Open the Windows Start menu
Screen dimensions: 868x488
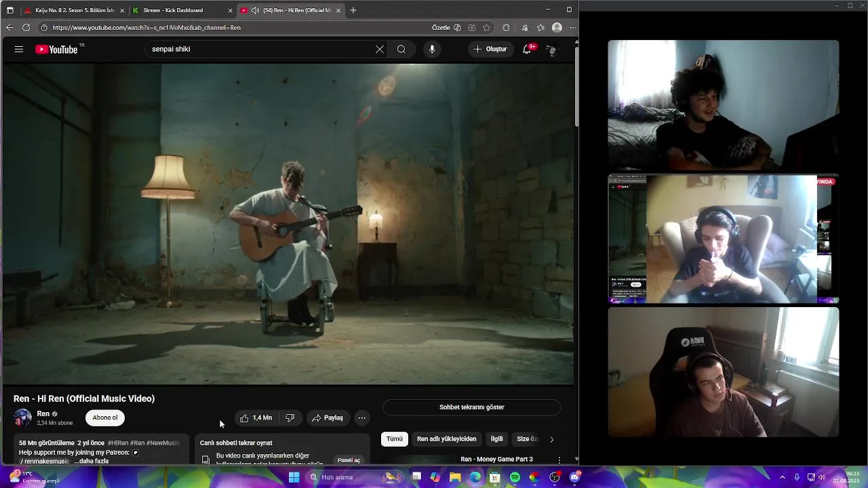(x=294, y=477)
